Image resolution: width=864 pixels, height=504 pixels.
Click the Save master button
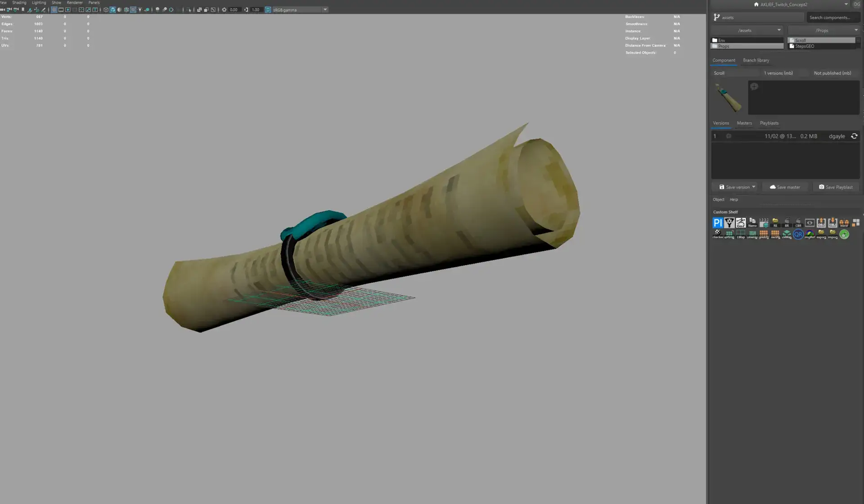(785, 187)
